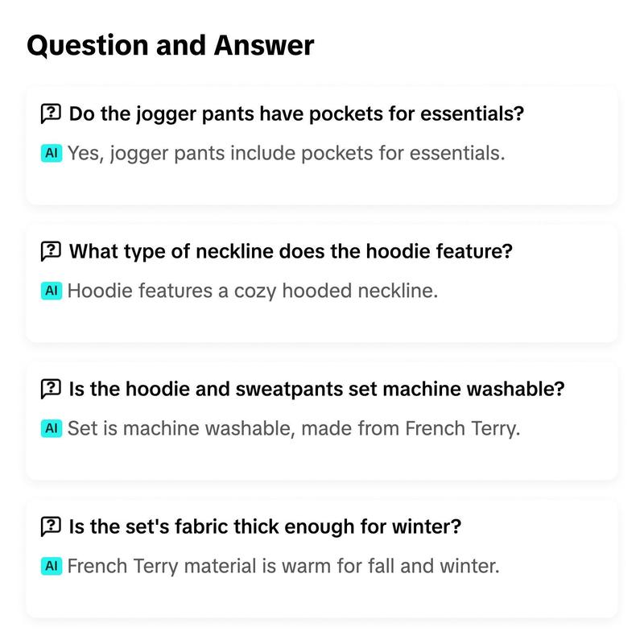Click the AI badge on the hooded neckline answer
The height and width of the screenshot is (644, 644).
[52, 291]
